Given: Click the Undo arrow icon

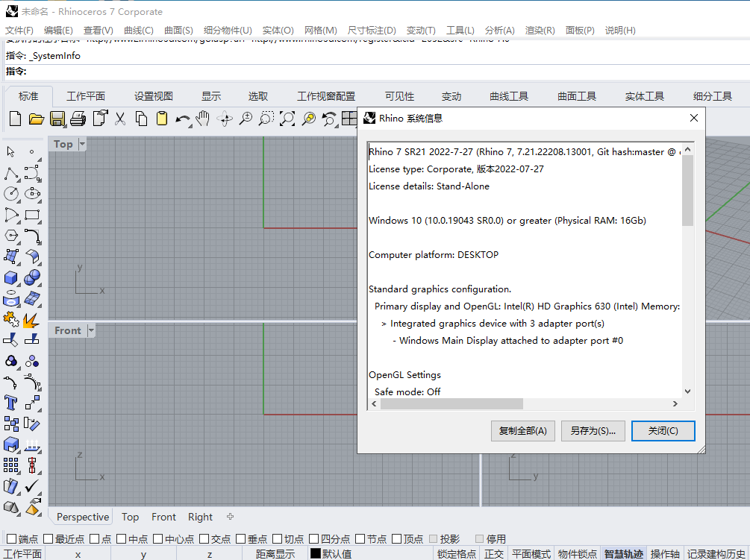Looking at the screenshot, I should [182, 119].
